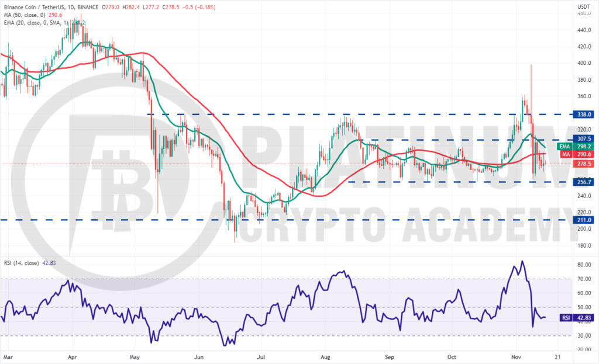Screen dimensions: 599x364
Task: Click the 240.0 price scale value
Action: pos(584,196)
